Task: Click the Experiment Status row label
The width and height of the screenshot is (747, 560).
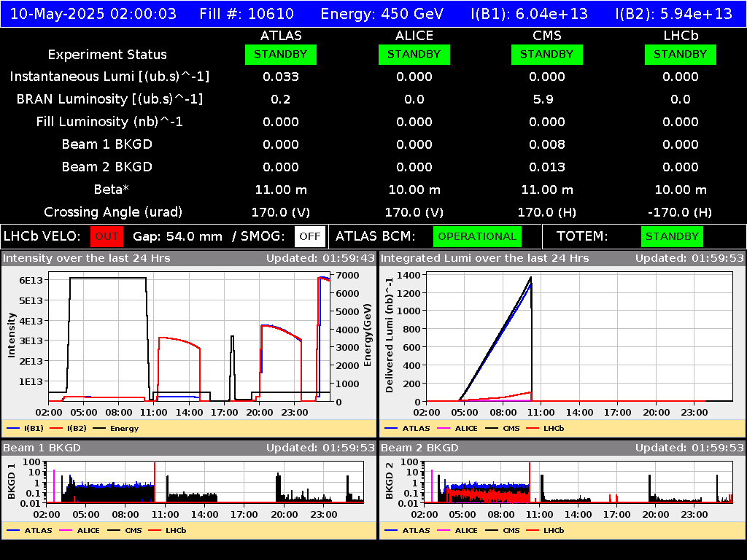Action: (x=107, y=55)
